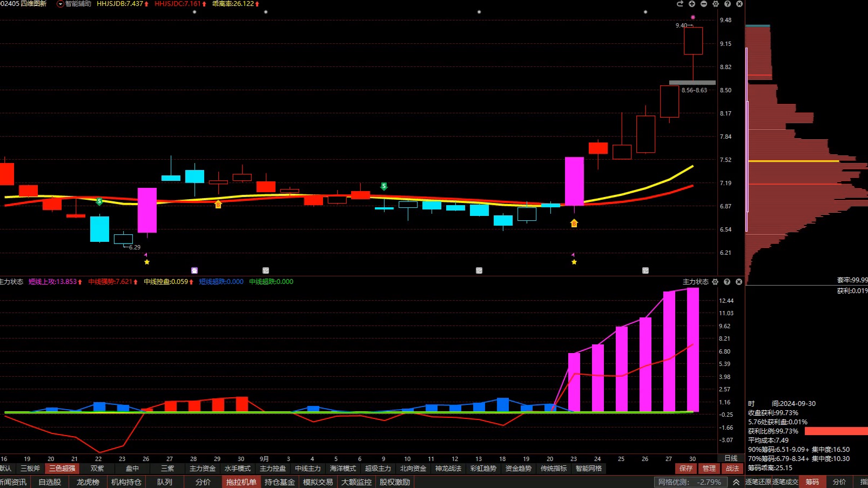The image size is (868, 488).
Task: Open 主力状态 indicator settings gear
Action: 715,282
